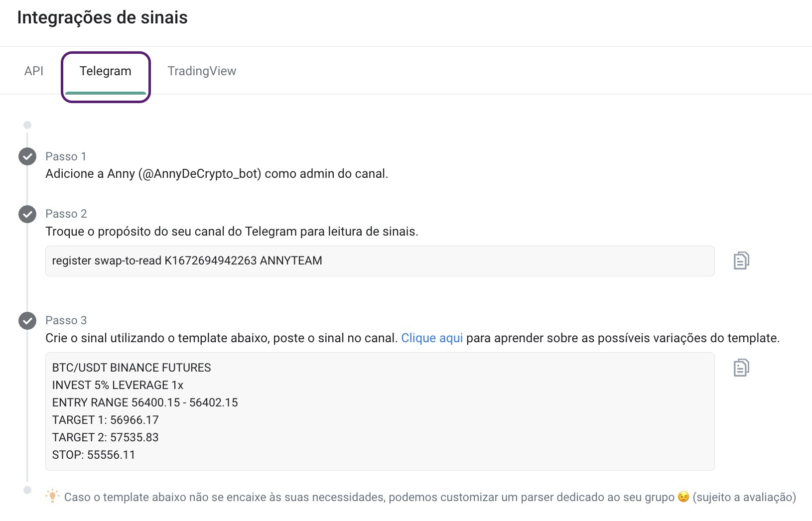
Task: Copy the register swap-to-read command
Action: (x=741, y=260)
